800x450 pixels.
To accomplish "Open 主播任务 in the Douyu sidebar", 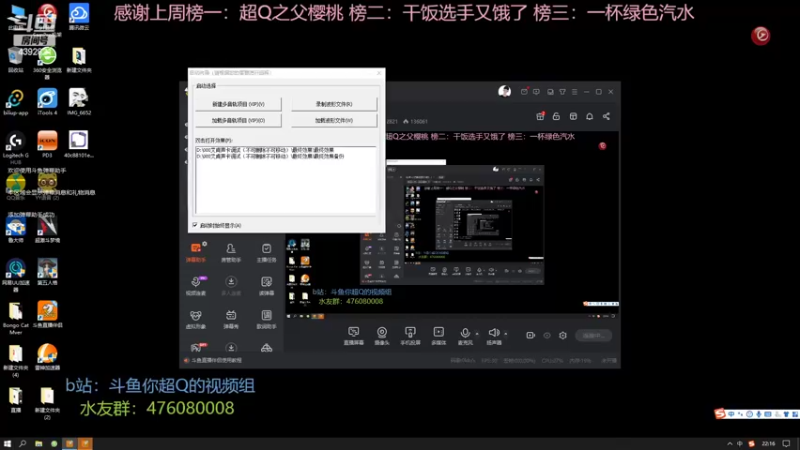I will pyautogui.click(x=266, y=253).
